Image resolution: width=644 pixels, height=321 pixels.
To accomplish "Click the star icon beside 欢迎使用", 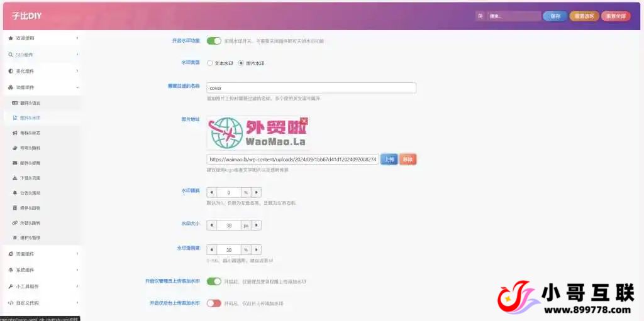I will (11, 38).
